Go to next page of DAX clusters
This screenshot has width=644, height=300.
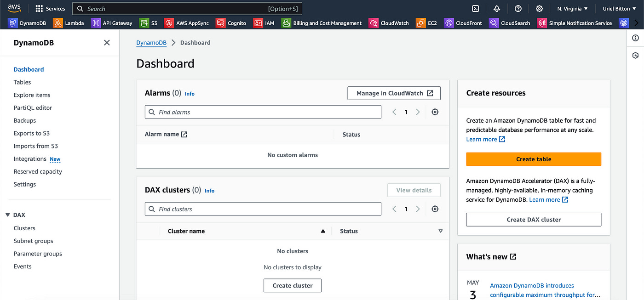[x=418, y=209]
